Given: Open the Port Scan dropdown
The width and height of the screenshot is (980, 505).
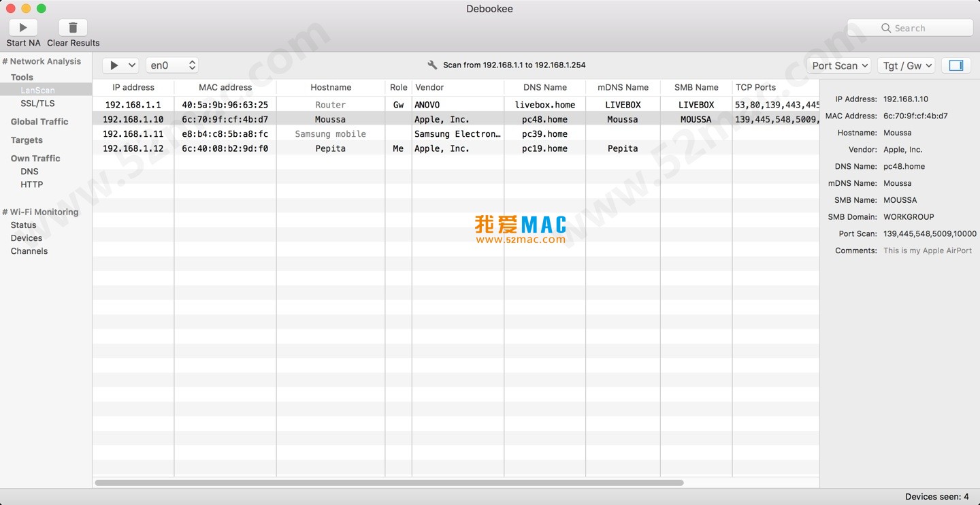Looking at the screenshot, I should pyautogui.click(x=840, y=65).
